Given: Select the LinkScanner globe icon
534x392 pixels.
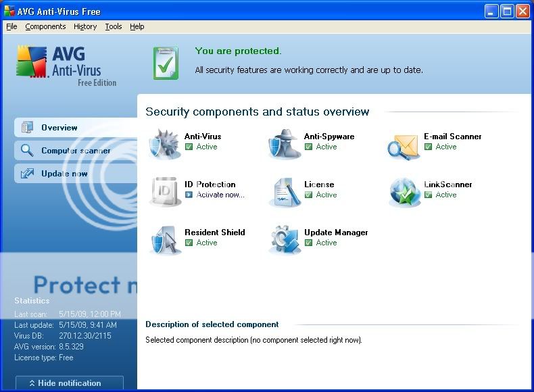Looking at the screenshot, I should pos(405,192).
